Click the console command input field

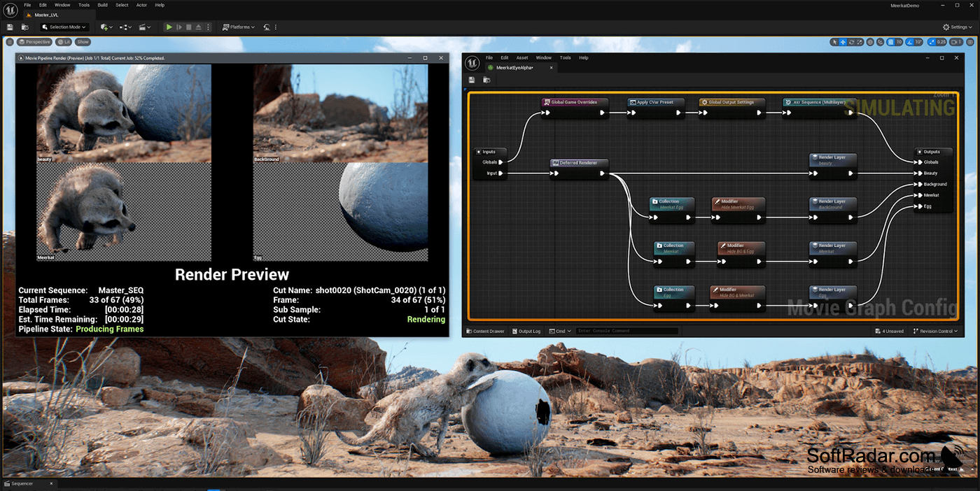pos(626,331)
